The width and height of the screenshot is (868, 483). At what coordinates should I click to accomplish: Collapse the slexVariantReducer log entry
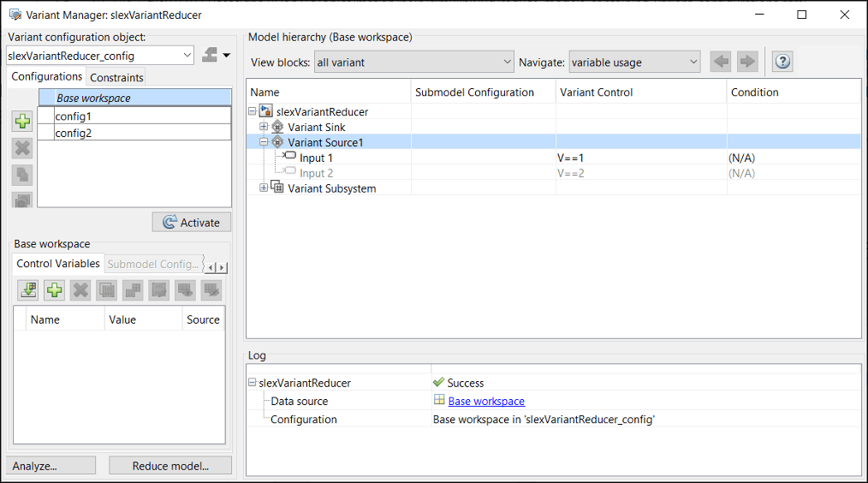pos(253,383)
